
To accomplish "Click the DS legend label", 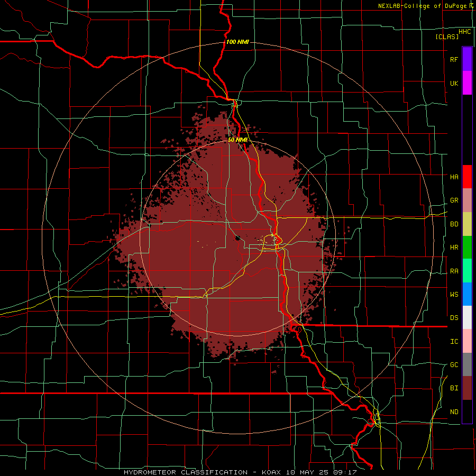I will click(x=454, y=318).
